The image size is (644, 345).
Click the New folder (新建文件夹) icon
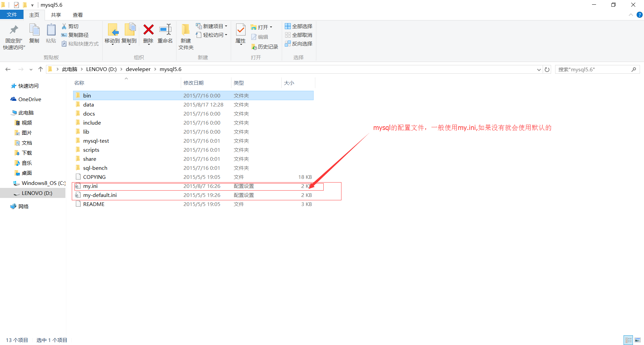[185, 30]
